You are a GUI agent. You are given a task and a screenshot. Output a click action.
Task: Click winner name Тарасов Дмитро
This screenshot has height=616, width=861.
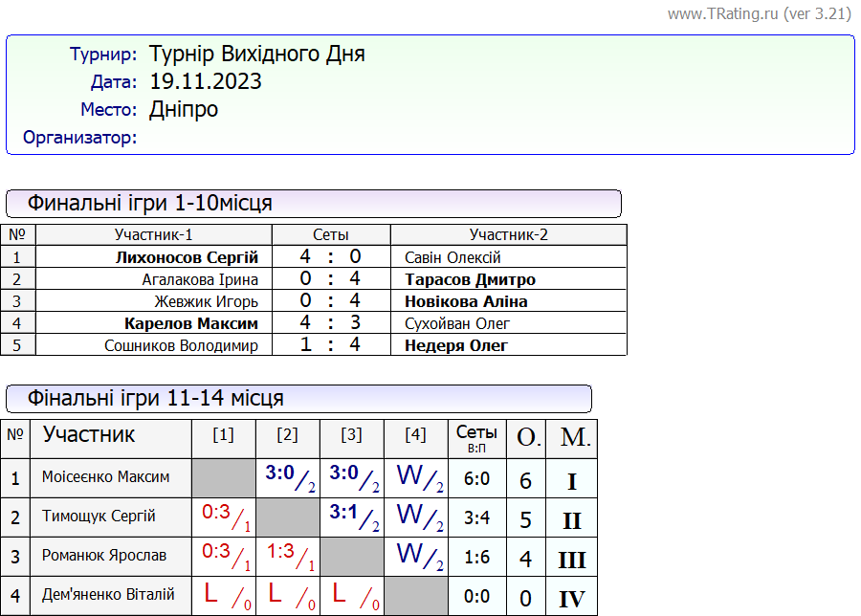470,279
